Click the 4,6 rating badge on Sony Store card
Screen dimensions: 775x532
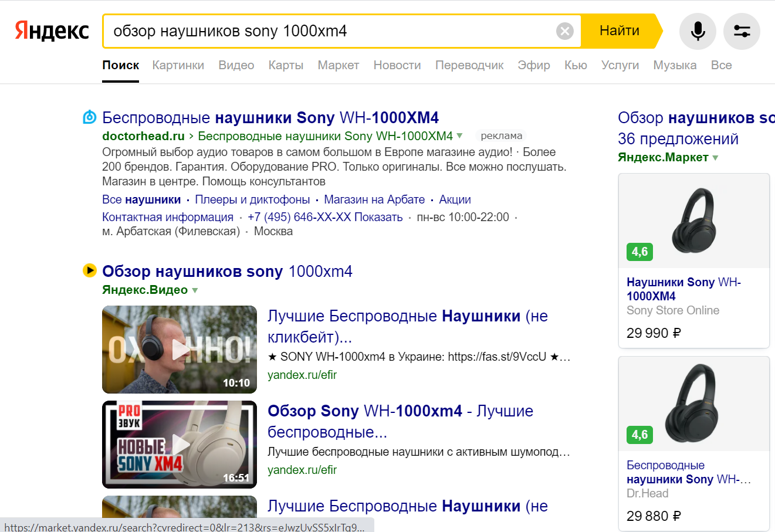639,252
